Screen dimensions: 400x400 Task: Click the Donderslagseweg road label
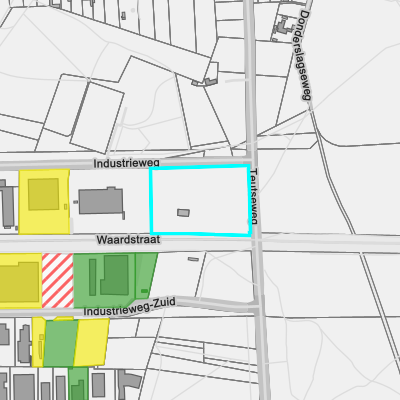point(303,55)
